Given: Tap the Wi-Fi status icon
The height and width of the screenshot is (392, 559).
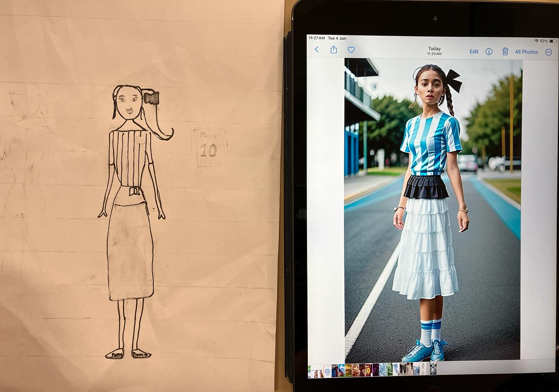Looking at the screenshot, I should point(536,41).
